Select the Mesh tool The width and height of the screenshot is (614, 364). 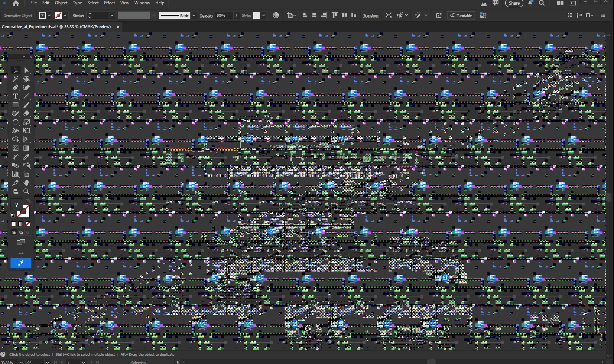15,148
